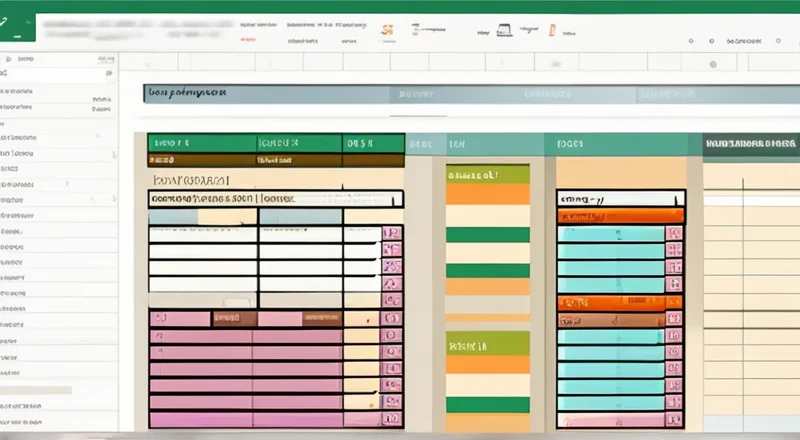The width and height of the screenshot is (800, 440).
Task: Select the dark laptop-shaped icon in the ribbon
Action: click(504, 31)
